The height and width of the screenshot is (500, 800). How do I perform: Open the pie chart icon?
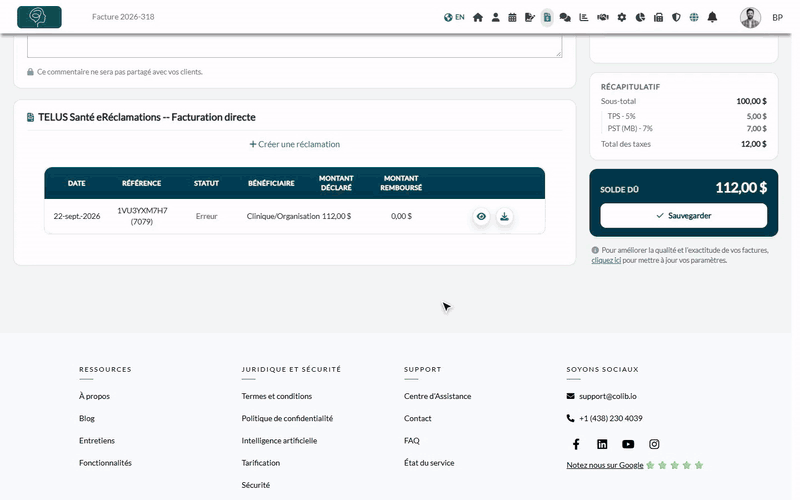(x=640, y=17)
